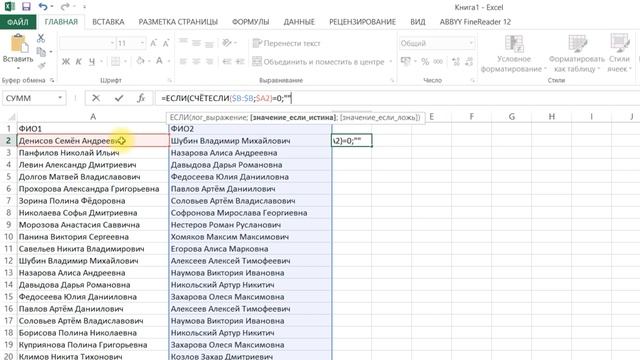Click Объединить и поместить в центре button
This screenshot has height=360, width=640.
[318, 62]
